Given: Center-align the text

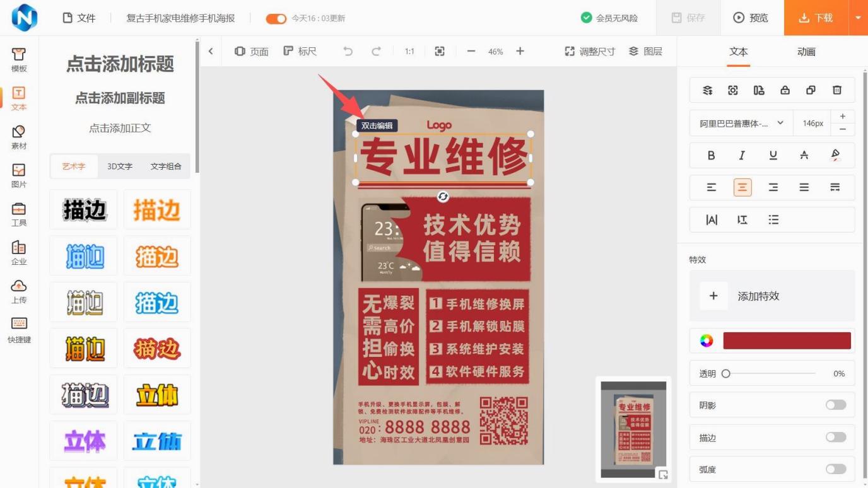Looking at the screenshot, I should tap(742, 187).
